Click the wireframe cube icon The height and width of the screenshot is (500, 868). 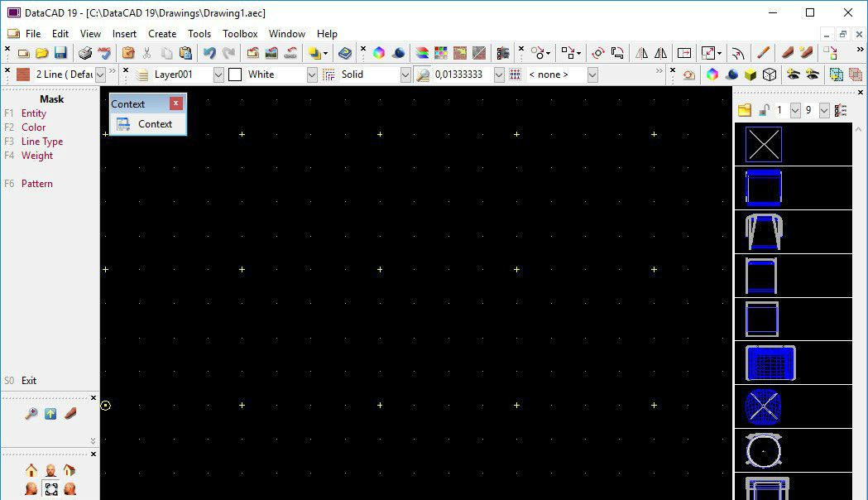[x=770, y=75]
